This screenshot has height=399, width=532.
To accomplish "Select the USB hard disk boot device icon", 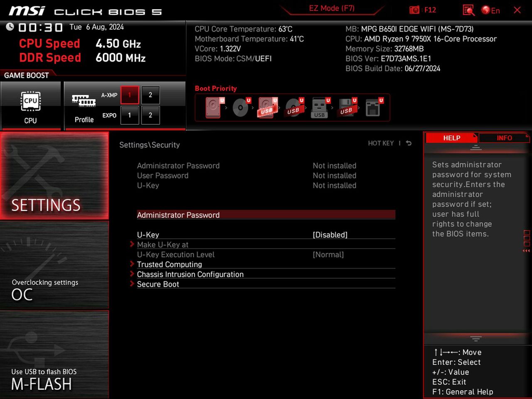I will pos(267,107).
